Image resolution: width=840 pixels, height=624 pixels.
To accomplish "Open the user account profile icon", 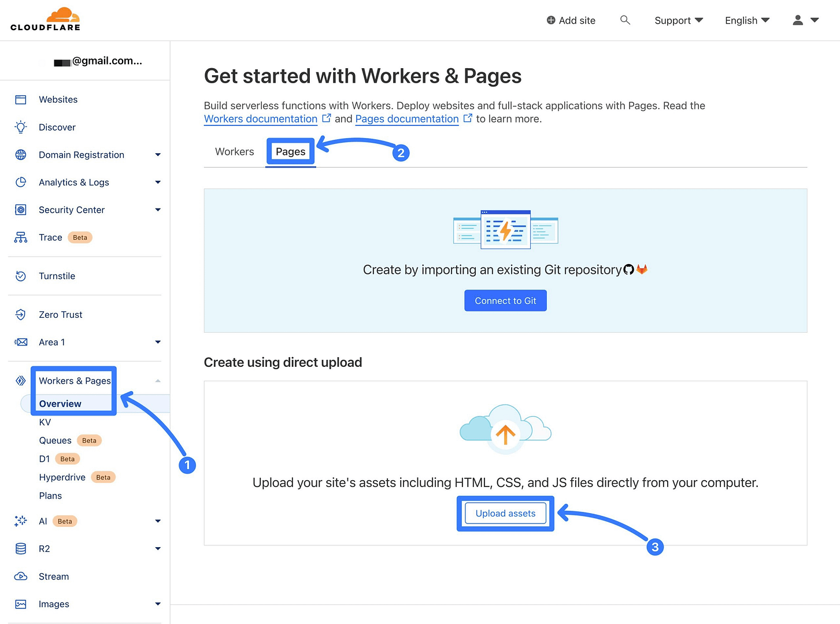I will 798,20.
